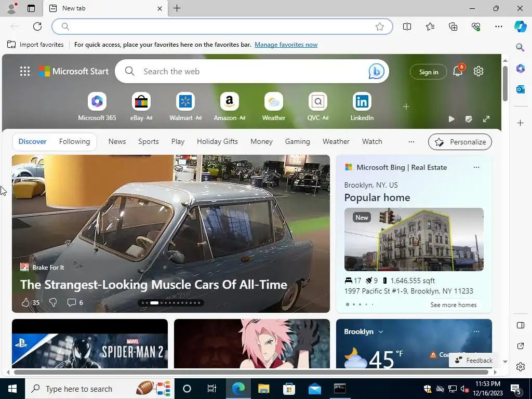Open the browser profile icon
The width and height of the screenshot is (532, 399).
[x=12, y=8]
